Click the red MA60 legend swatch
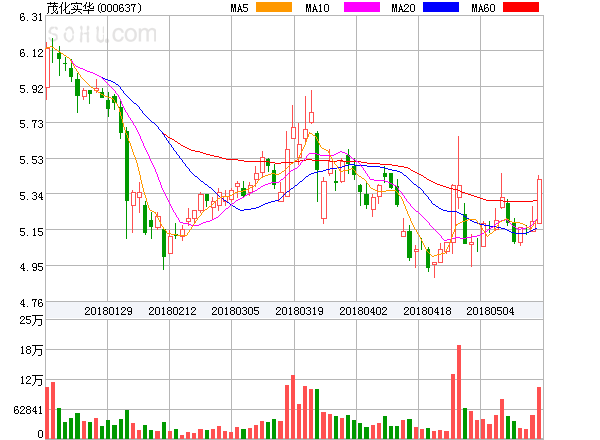Viewport: 600px width, 440px height. (x=521, y=7)
